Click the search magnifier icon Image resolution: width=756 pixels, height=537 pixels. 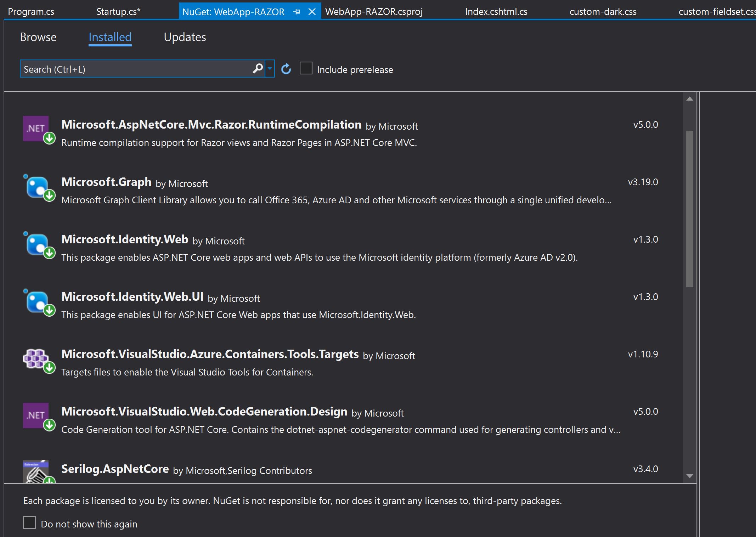[258, 69]
